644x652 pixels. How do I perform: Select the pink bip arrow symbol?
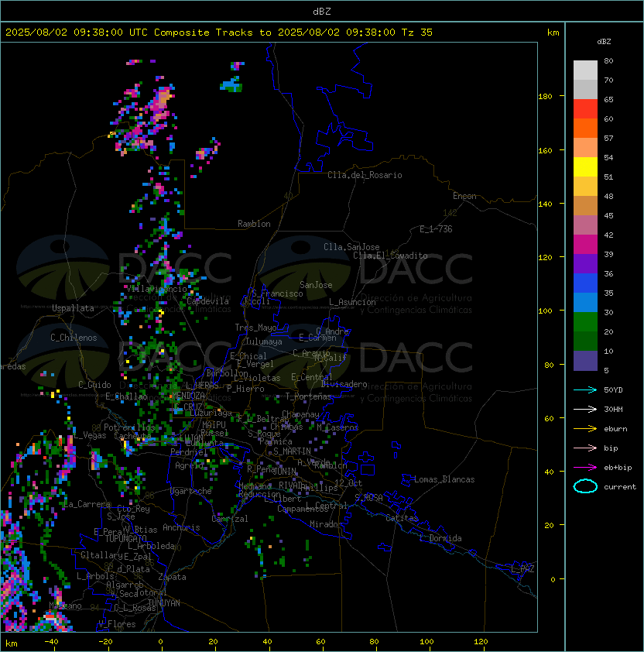(585, 448)
